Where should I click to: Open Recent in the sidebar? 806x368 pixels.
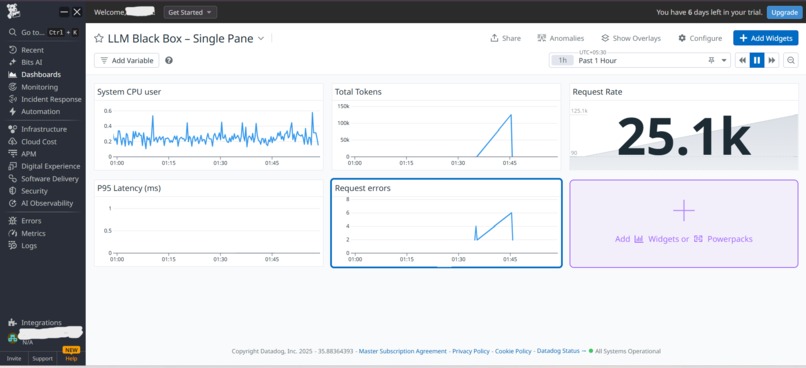tap(32, 50)
